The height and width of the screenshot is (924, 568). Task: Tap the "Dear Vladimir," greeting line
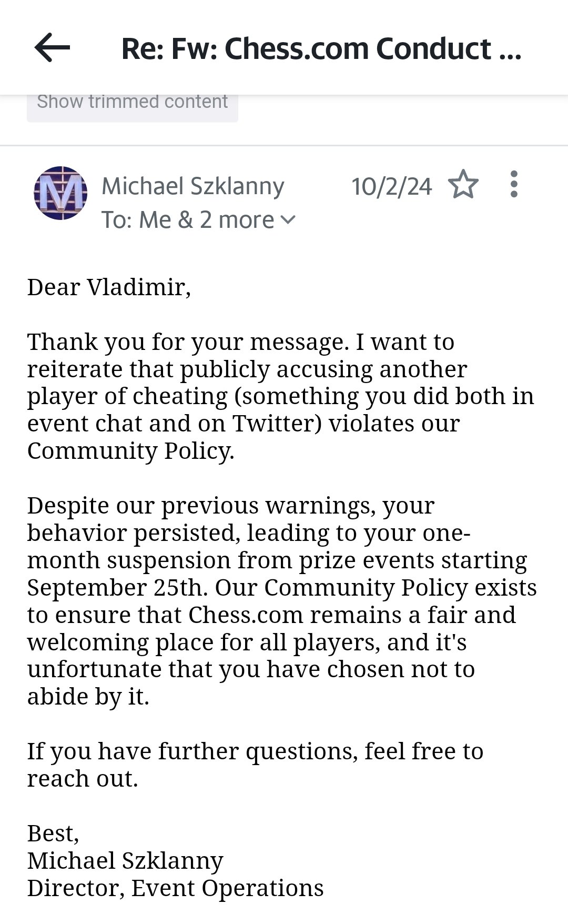coord(109,287)
